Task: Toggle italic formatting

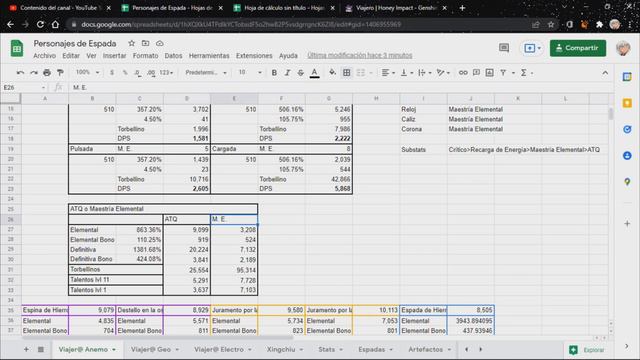Action: (x=287, y=73)
